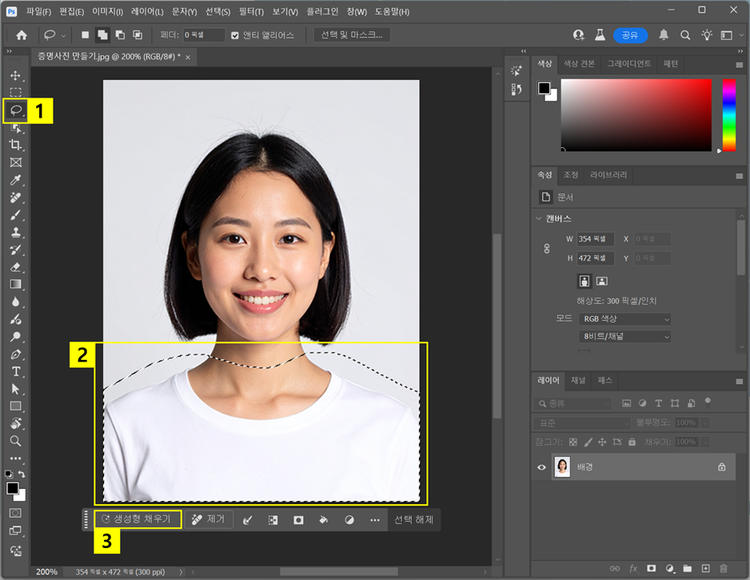The image size is (750, 580).
Task: Click 선택 해제 in the contextual bar
Action: point(413,520)
